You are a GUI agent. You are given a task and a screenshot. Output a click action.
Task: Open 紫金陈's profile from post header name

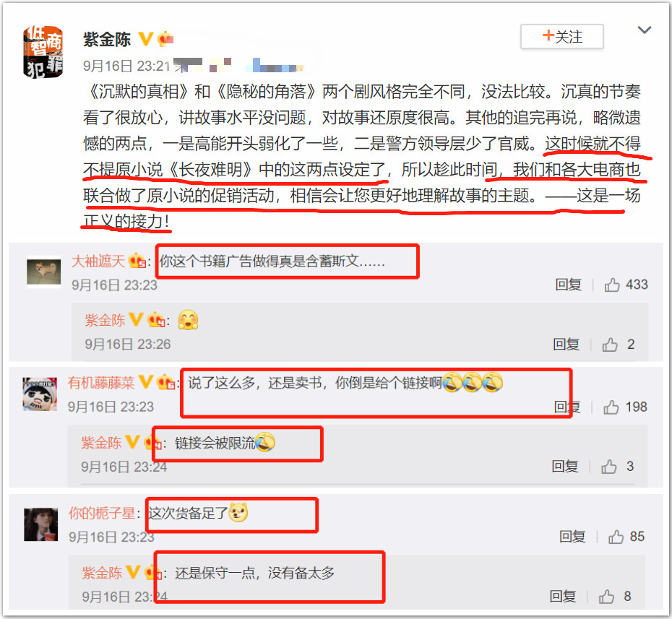pos(107,39)
